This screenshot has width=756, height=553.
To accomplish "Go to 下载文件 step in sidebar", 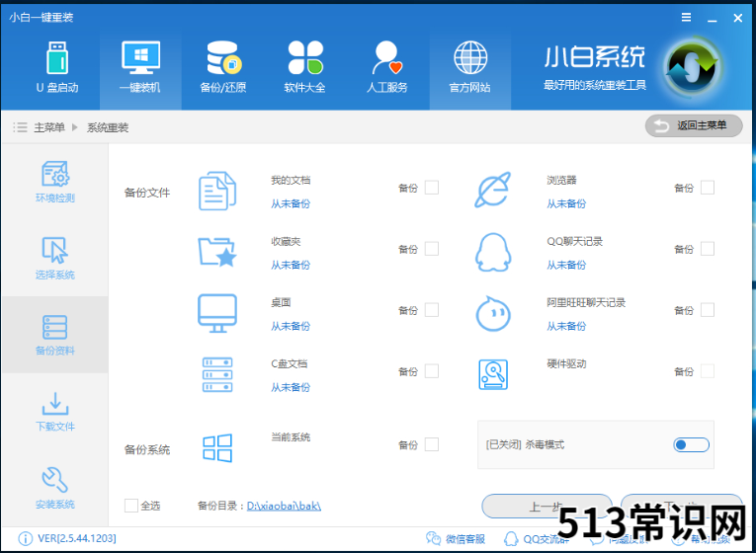I will tap(55, 412).
